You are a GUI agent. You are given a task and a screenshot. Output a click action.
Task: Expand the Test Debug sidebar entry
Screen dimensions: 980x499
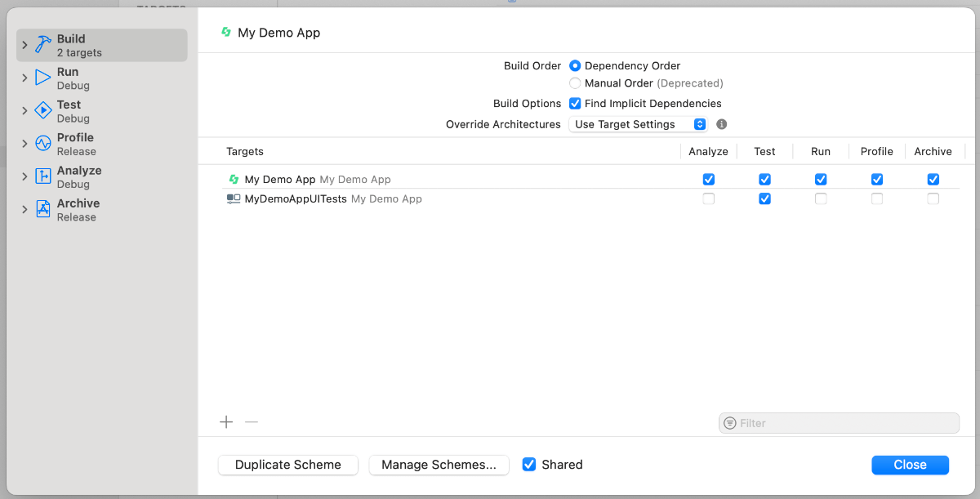[x=24, y=110]
